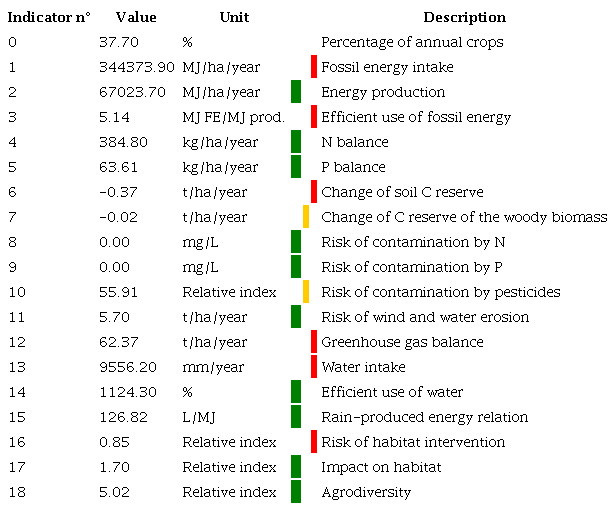
Task: Click the Unit column header
Action: pyautogui.click(x=234, y=17)
